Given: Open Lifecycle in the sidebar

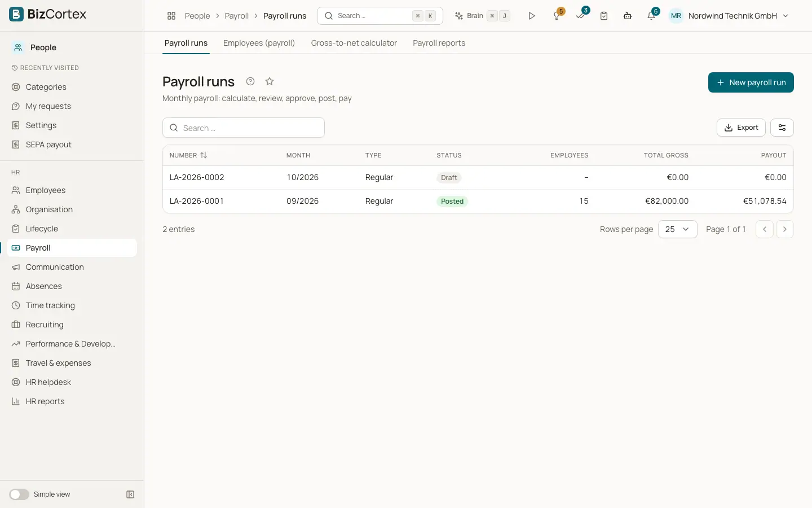Looking at the screenshot, I should point(72,229).
